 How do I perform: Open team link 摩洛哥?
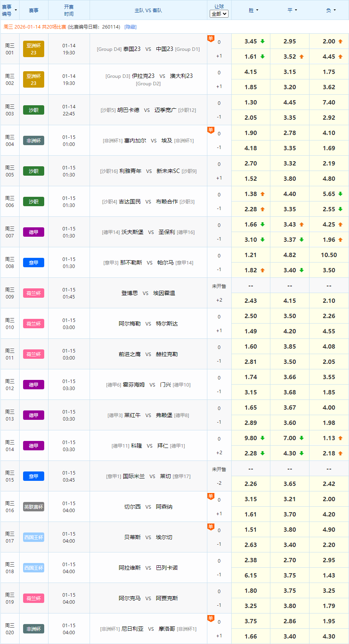(x=167, y=629)
